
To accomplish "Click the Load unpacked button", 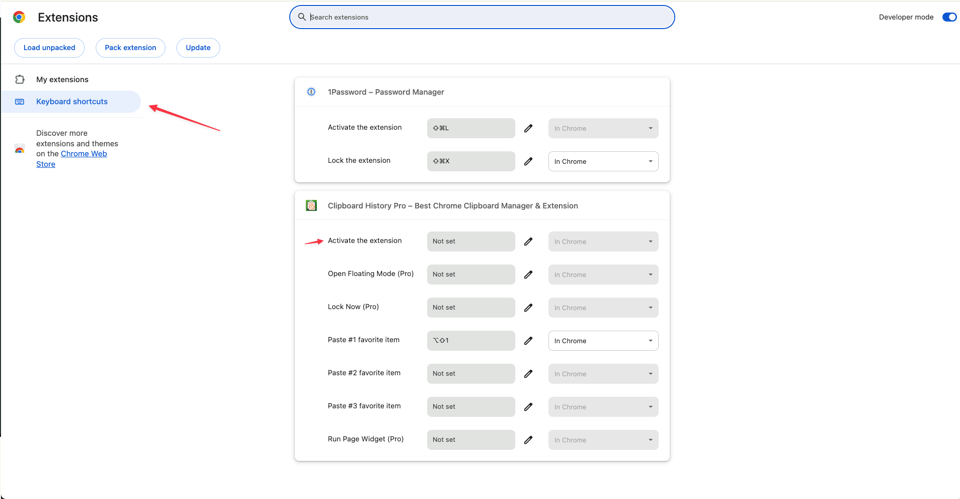I will point(49,48).
